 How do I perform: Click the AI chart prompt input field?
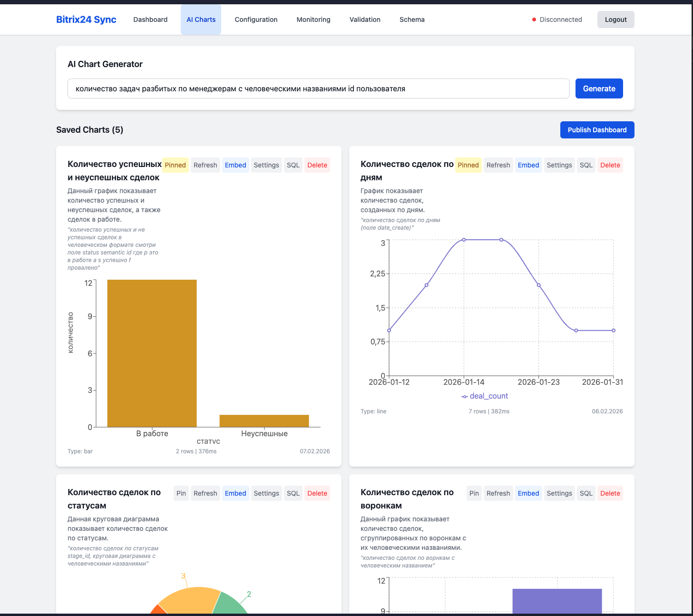(x=319, y=88)
